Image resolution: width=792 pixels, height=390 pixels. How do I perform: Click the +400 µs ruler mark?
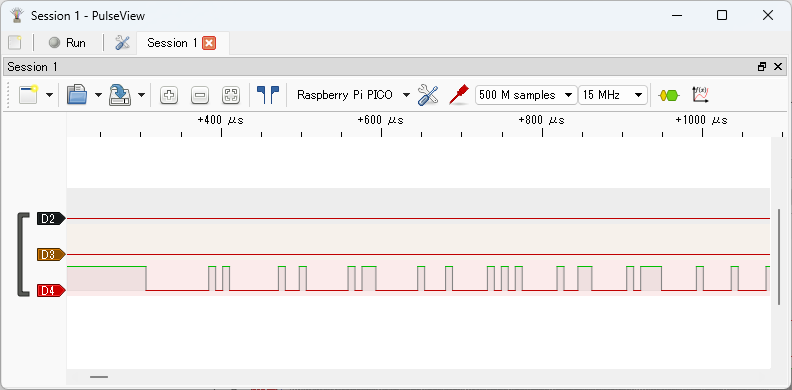[221, 120]
